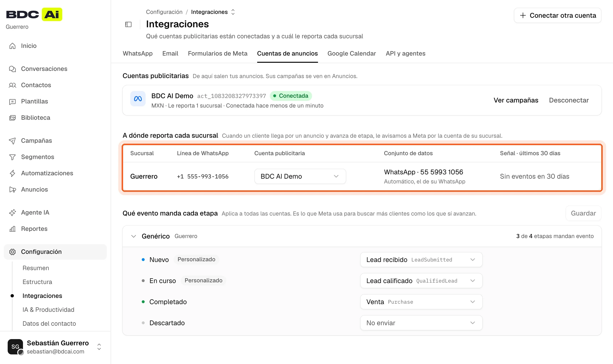The height and width of the screenshot is (364, 613).
Task: Open Datos del contacto settings
Action: 49,324
